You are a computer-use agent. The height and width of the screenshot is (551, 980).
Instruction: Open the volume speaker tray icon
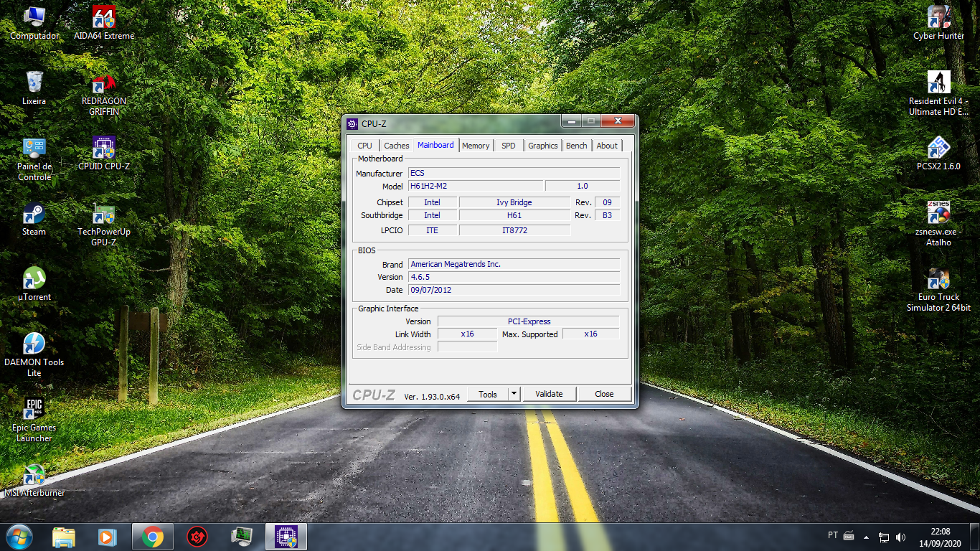(x=901, y=537)
